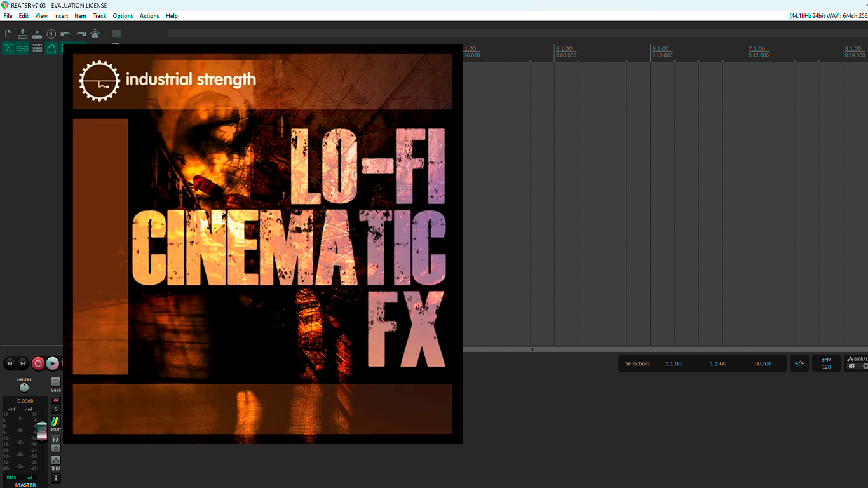Click the audio device info 44.1kHz text

(828, 16)
